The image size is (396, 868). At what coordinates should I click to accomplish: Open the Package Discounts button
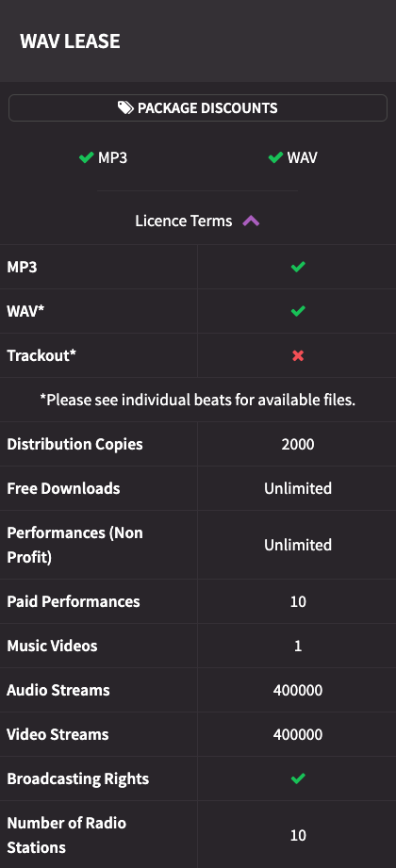pyautogui.click(x=198, y=107)
